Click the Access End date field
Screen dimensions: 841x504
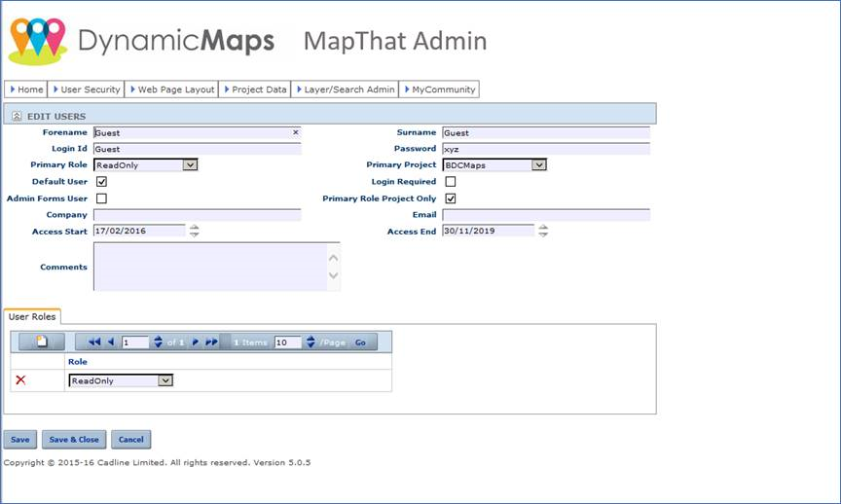coord(488,231)
